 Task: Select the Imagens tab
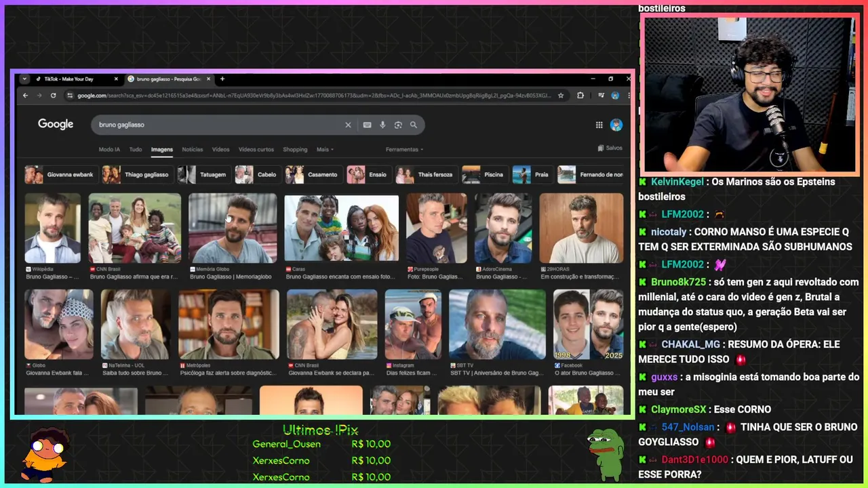pos(162,149)
